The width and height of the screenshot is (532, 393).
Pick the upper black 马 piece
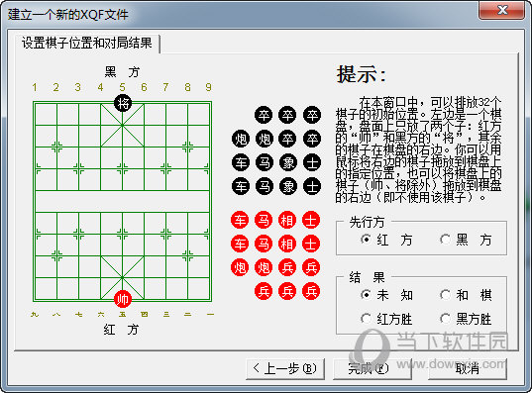265,162
